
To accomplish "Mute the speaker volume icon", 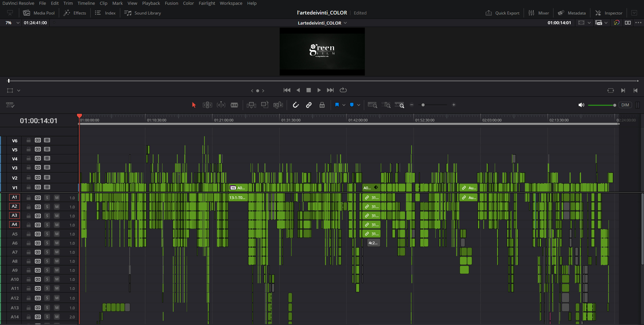I will pyautogui.click(x=581, y=105).
